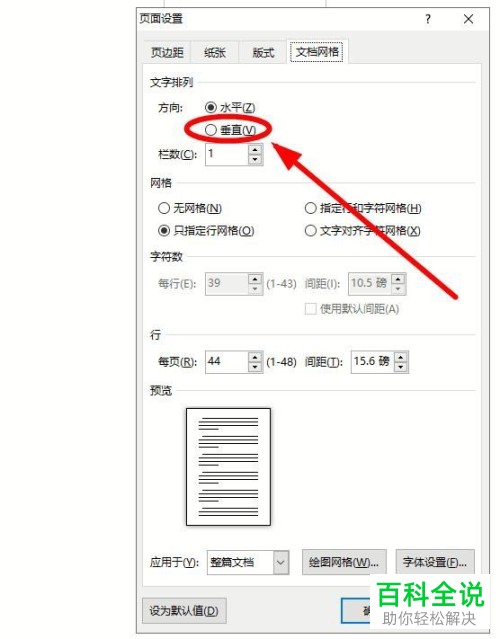The width and height of the screenshot is (500, 639).
Task: Decrease 每页 lines with down arrow
Action: coord(255,366)
